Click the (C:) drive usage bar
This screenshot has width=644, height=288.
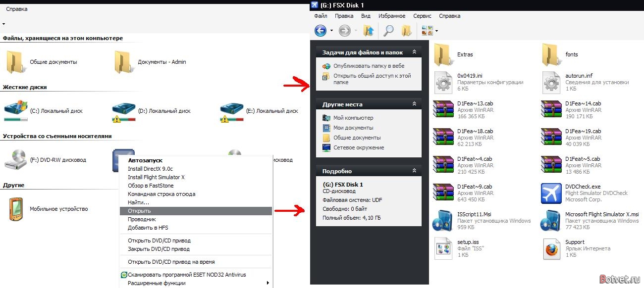15,119
